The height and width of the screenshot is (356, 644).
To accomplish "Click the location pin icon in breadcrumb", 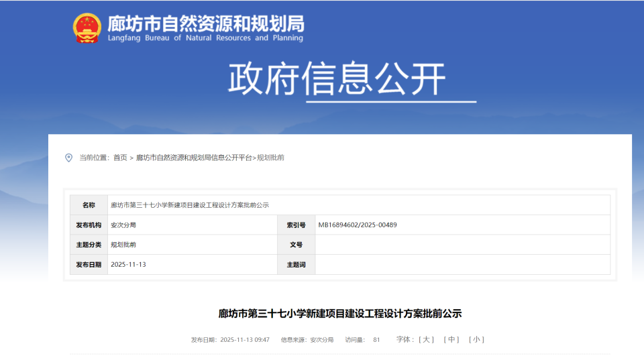I will point(68,158).
